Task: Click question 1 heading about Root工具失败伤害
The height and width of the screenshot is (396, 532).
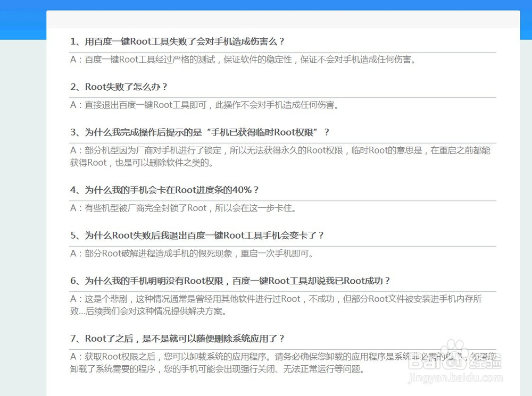Action: pyautogui.click(x=177, y=41)
